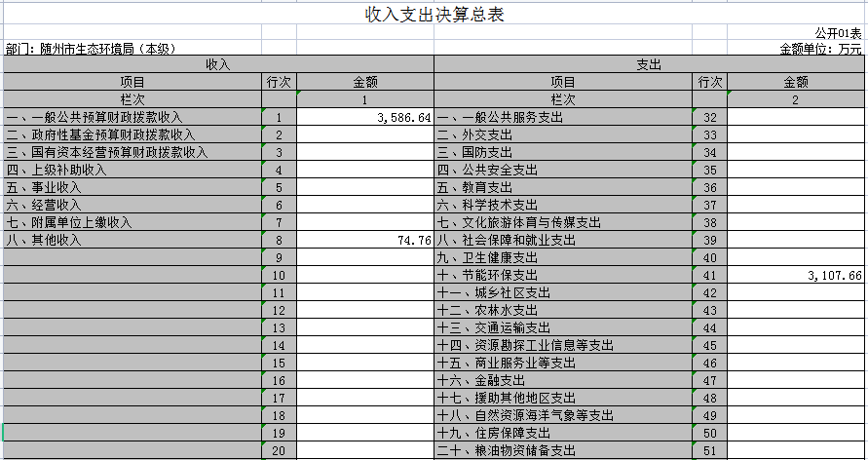Click row number cell 51

tap(709, 450)
